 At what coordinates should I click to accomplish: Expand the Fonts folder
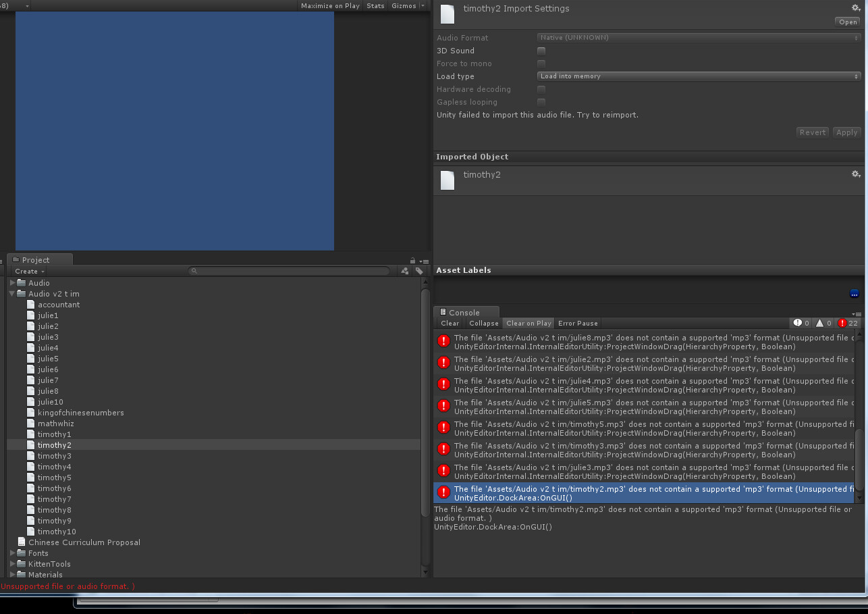click(11, 553)
